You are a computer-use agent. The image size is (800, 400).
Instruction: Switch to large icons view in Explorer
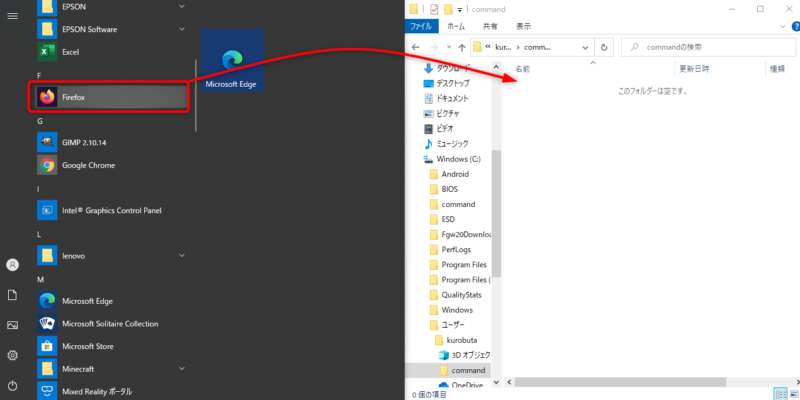(793, 394)
